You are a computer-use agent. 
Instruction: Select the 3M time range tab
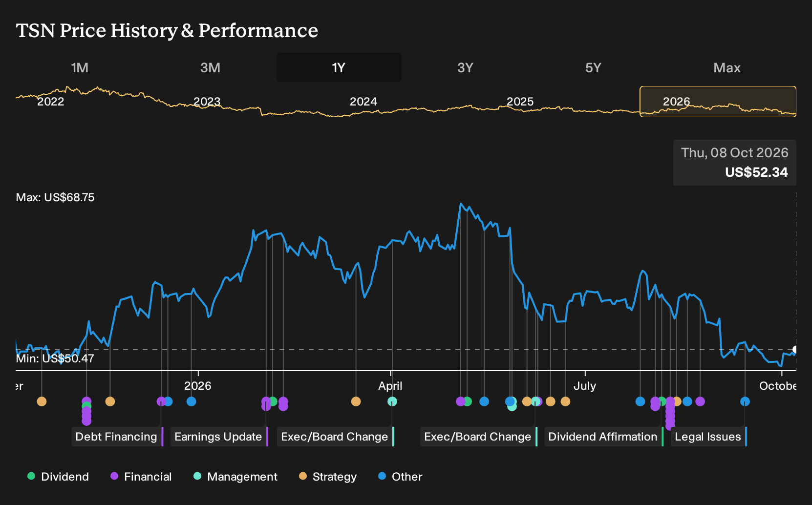click(210, 67)
